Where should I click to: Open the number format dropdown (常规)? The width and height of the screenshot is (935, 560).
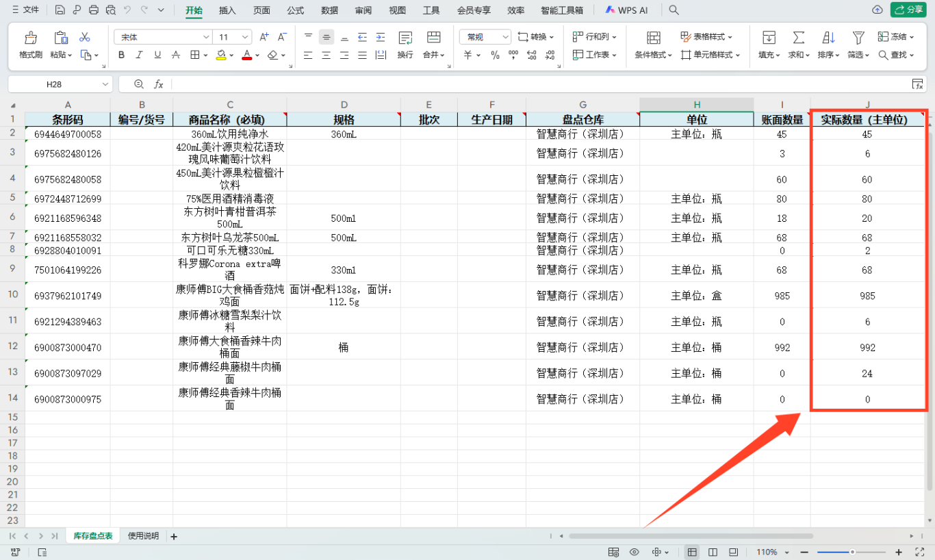tap(506, 37)
